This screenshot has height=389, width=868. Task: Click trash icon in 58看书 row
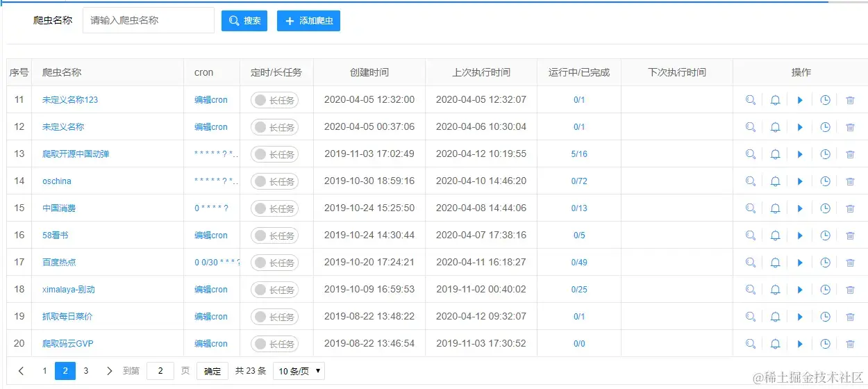tap(850, 235)
